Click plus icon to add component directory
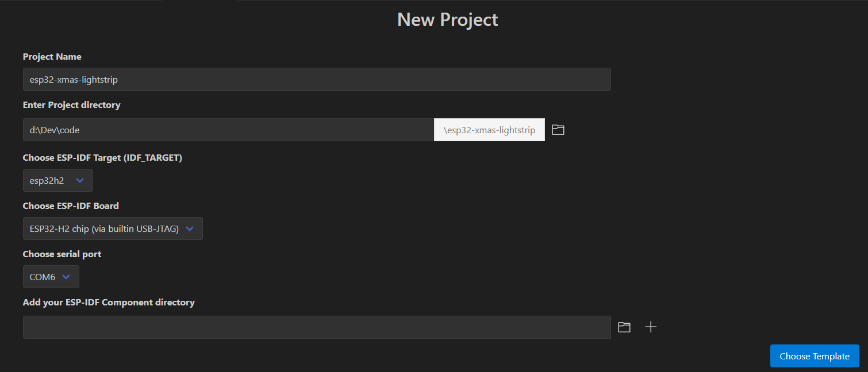 coord(650,327)
